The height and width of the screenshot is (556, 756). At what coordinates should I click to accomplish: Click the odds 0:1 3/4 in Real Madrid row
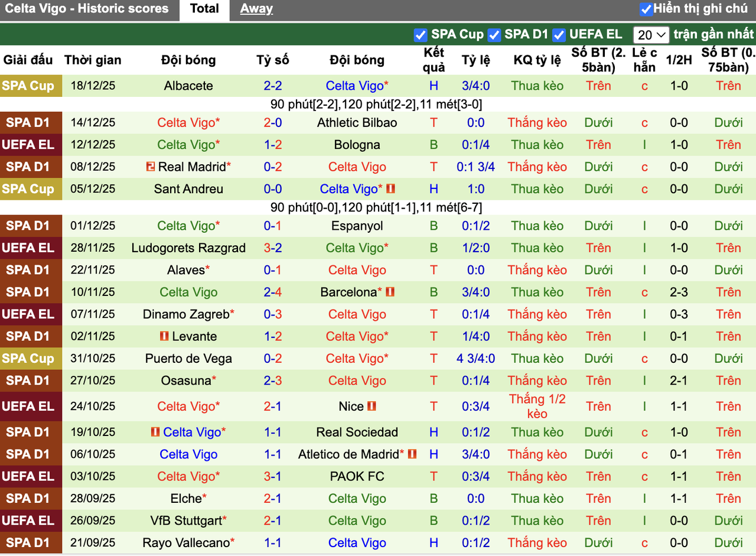[x=475, y=167]
